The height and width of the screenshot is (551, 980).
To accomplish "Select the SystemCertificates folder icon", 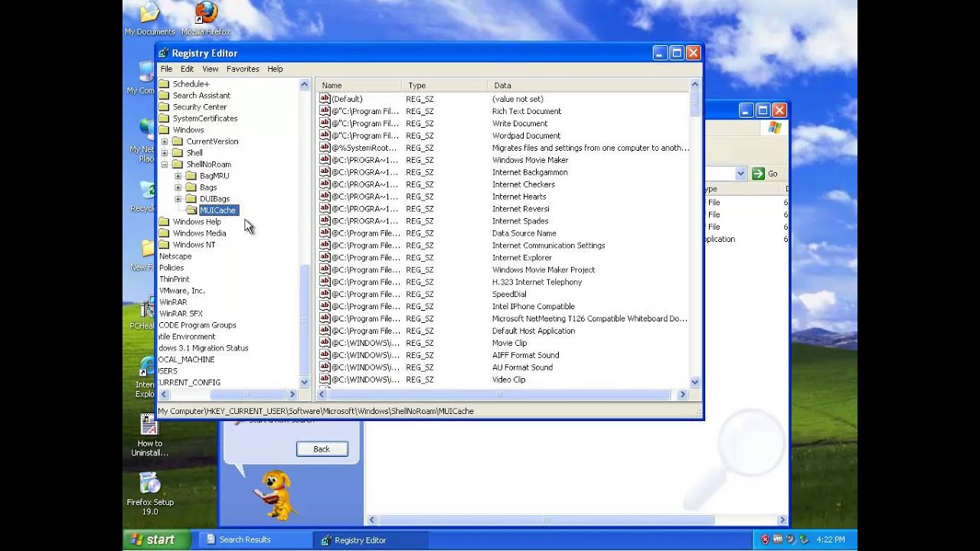I will (x=164, y=119).
